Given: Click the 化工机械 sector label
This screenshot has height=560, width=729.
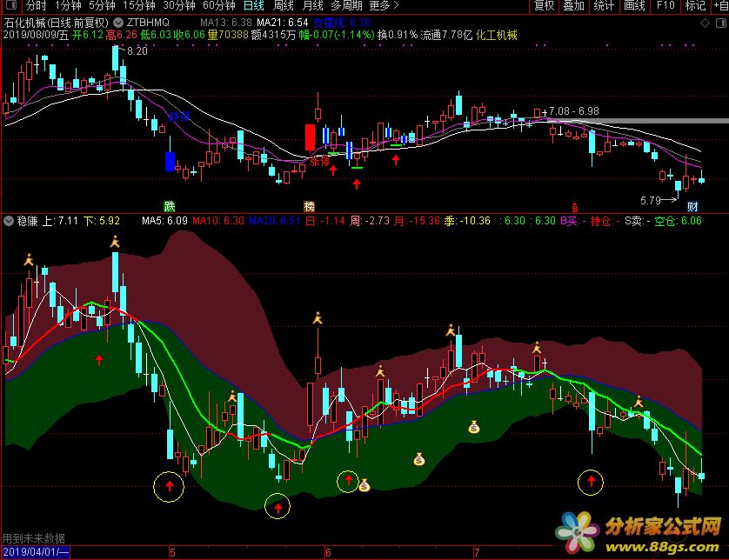Looking at the screenshot, I should click(x=497, y=35).
